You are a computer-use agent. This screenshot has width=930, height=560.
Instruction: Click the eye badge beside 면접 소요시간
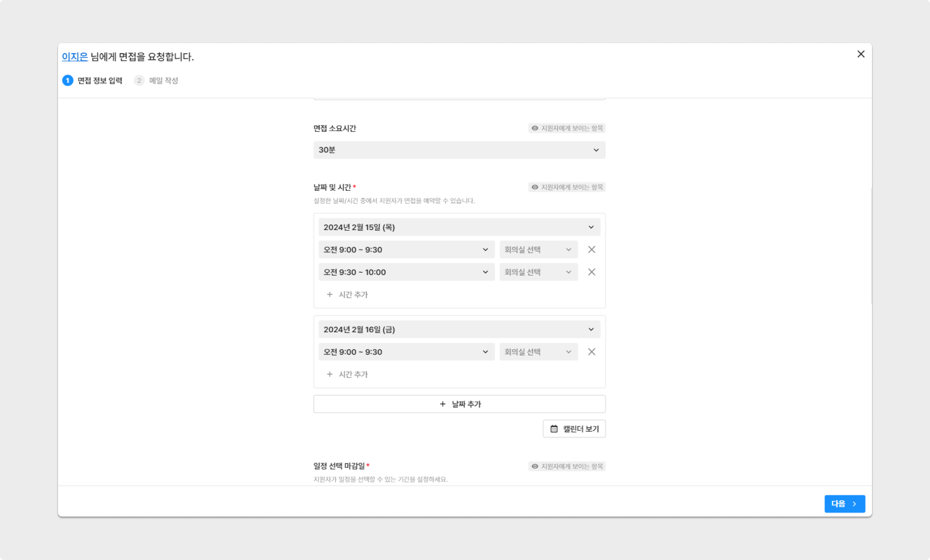click(x=567, y=128)
